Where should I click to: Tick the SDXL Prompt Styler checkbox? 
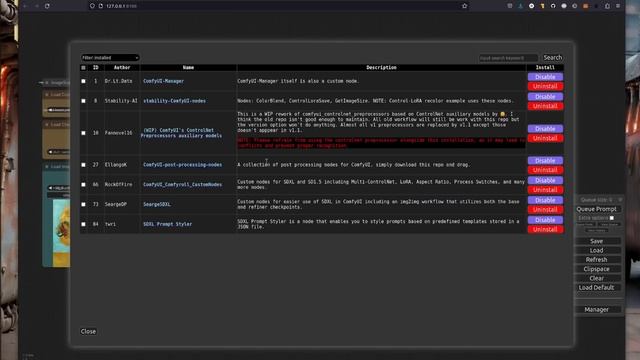83,224
